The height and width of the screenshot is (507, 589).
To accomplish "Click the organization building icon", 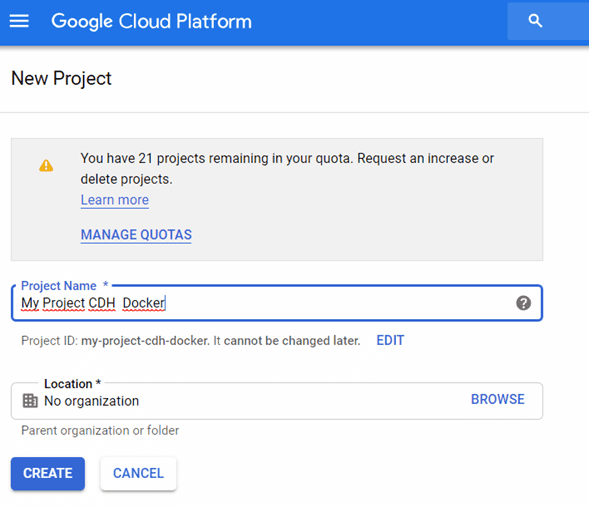I will click(30, 401).
